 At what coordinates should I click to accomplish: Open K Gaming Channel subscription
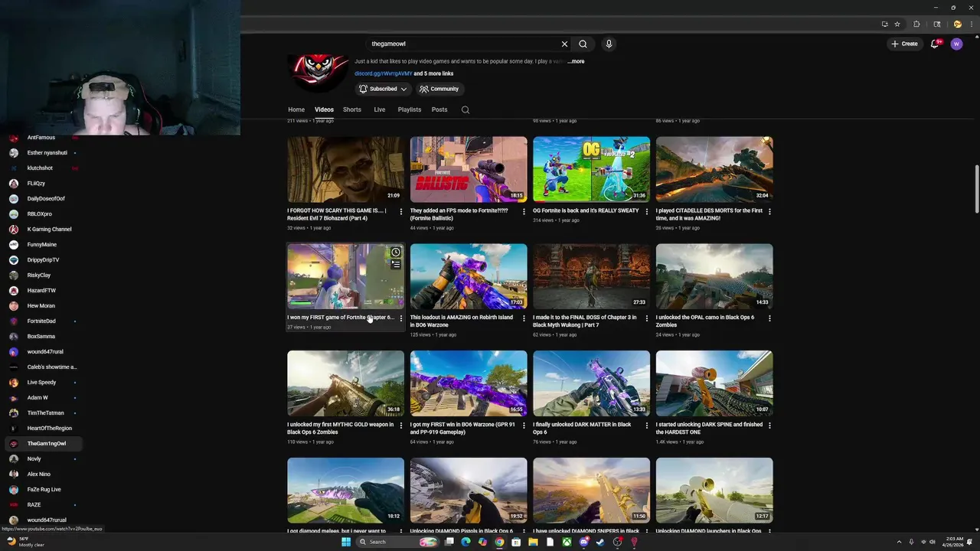coord(43,230)
